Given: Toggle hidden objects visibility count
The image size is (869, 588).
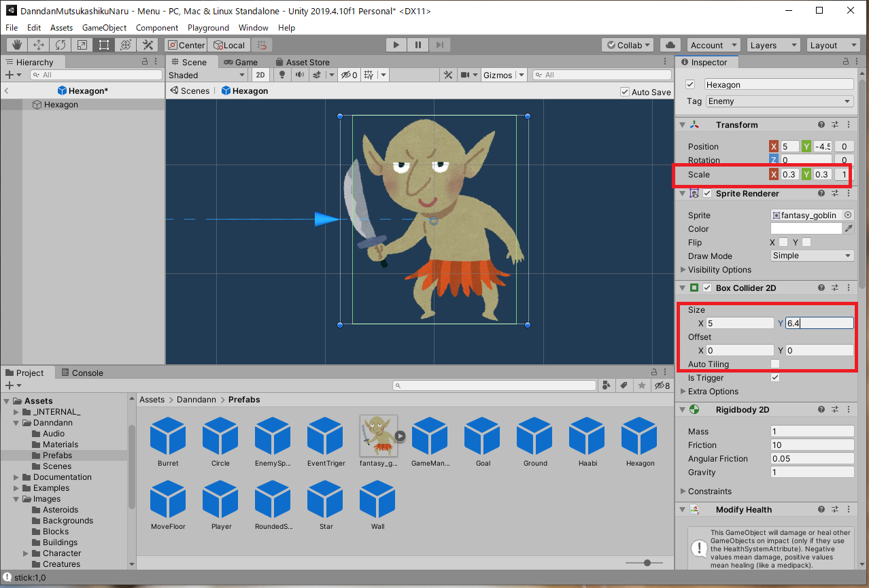Looking at the screenshot, I should point(350,75).
